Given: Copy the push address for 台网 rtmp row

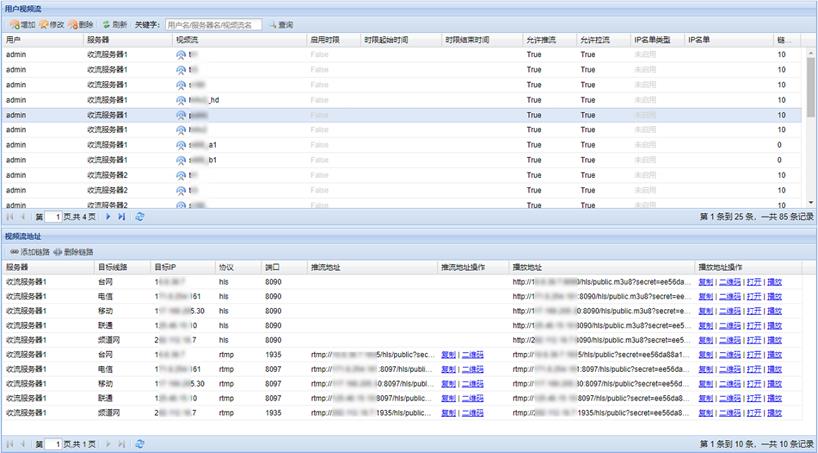Looking at the screenshot, I should [448, 355].
